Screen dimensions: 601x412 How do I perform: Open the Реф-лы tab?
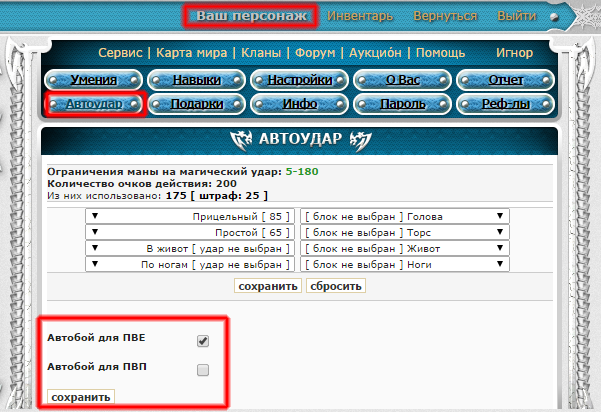click(x=506, y=103)
